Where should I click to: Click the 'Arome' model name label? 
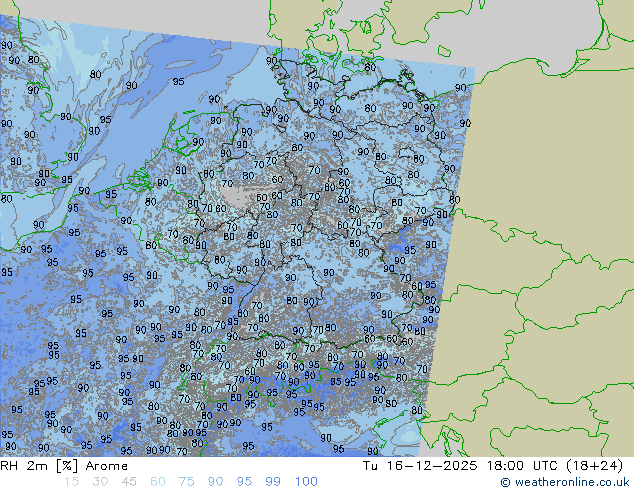pos(106,466)
